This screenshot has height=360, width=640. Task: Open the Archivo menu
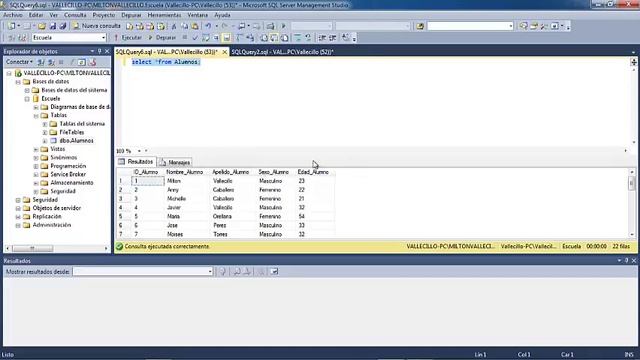tap(13, 15)
